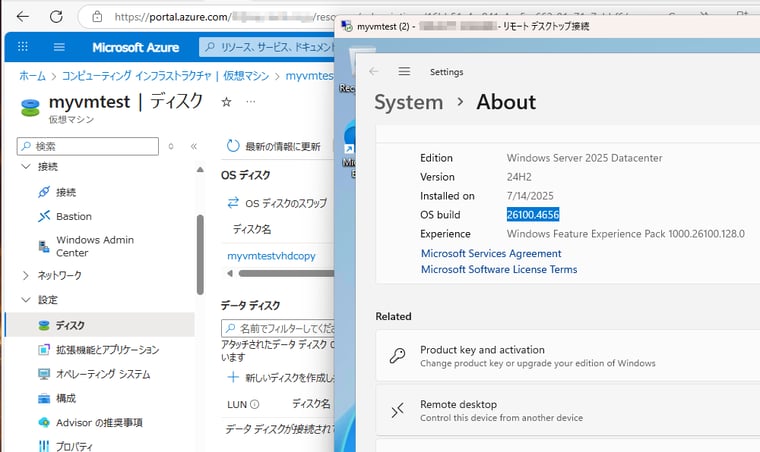The image size is (760, 452).
Task: Open Windows Admin Center menu item
Action: pos(95,246)
